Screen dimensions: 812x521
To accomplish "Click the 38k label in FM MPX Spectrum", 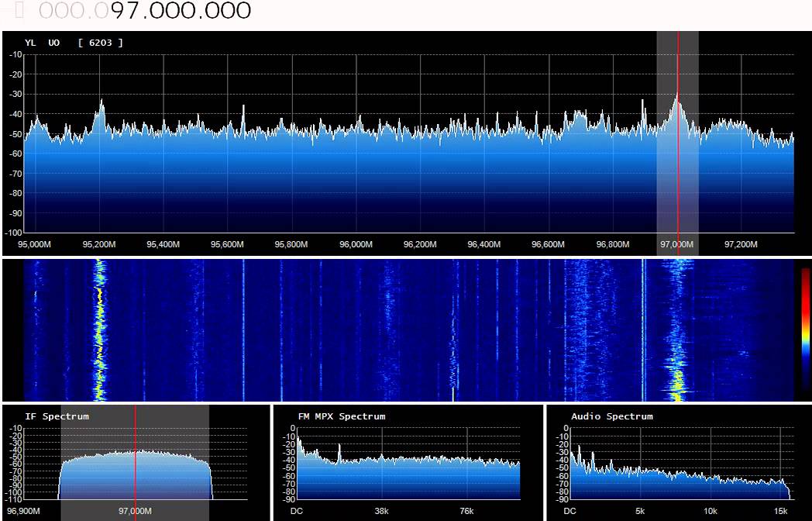I will (382, 511).
